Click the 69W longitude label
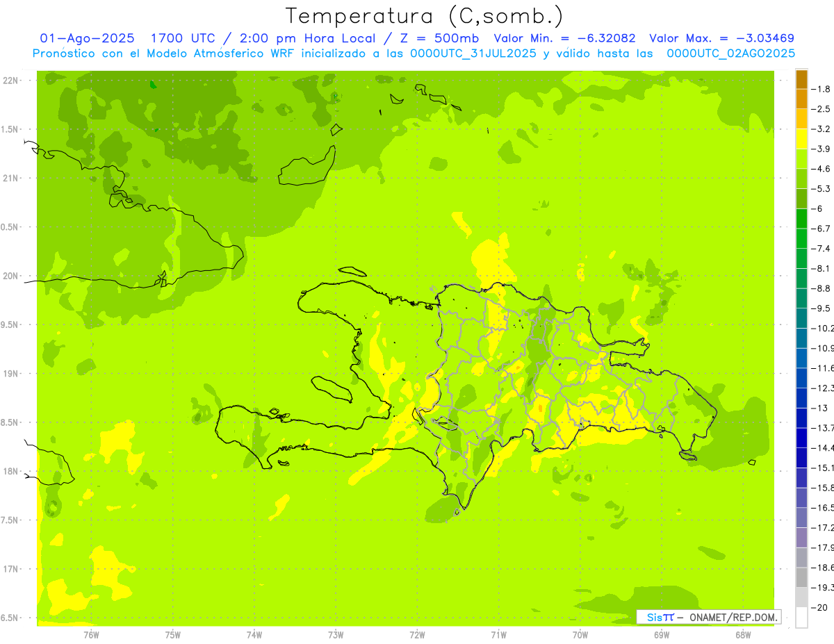Image resolution: width=834 pixels, height=644 pixels. tap(661, 635)
